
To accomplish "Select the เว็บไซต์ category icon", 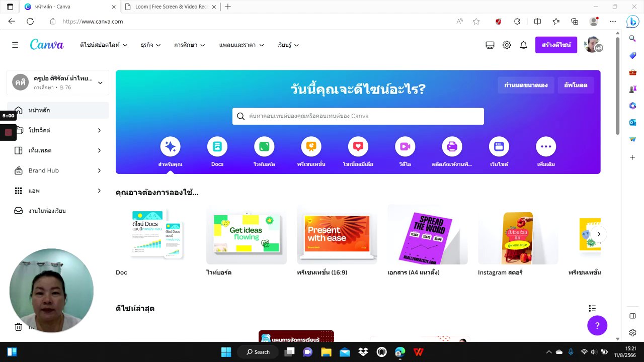I will pyautogui.click(x=499, y=146).
